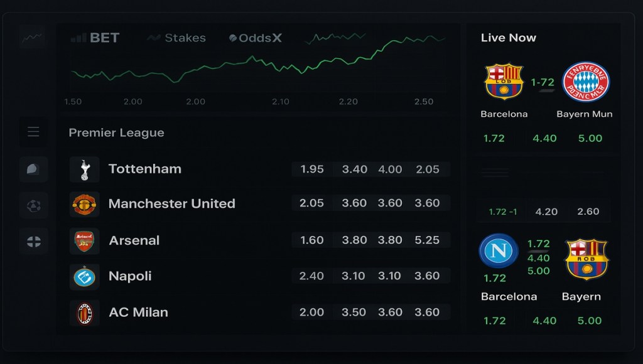Toggle the Arsenal crest in the match list

click(85, 240)
